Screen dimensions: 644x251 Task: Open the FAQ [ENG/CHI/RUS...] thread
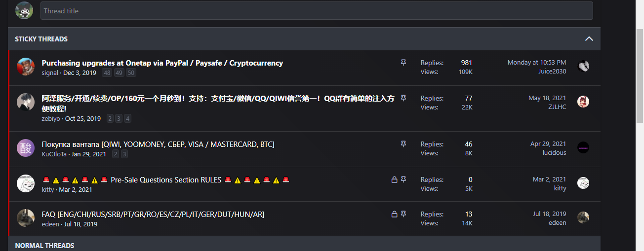pyautogui.click(x=153, y=215)
